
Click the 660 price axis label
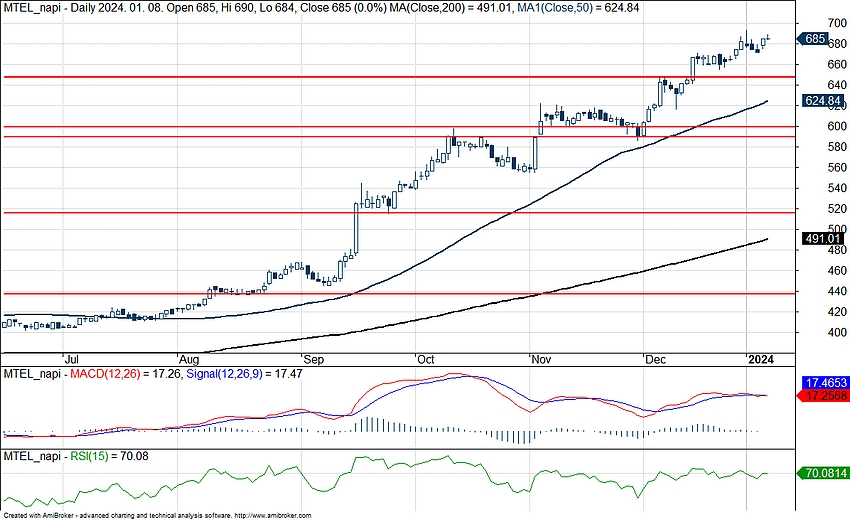[x=837, y=65]
